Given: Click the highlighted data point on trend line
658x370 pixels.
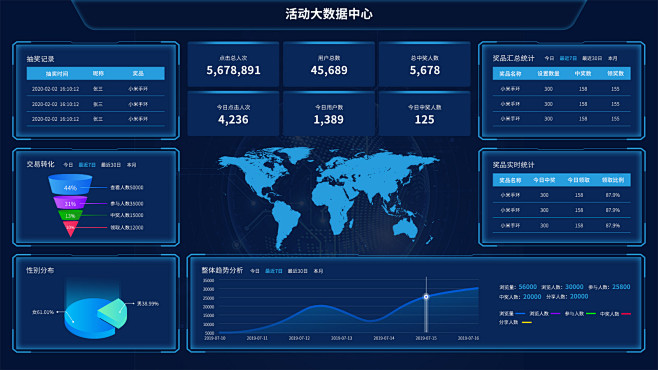Looking at the screenshot, I should pyautogui.click(x=426, y=297).
